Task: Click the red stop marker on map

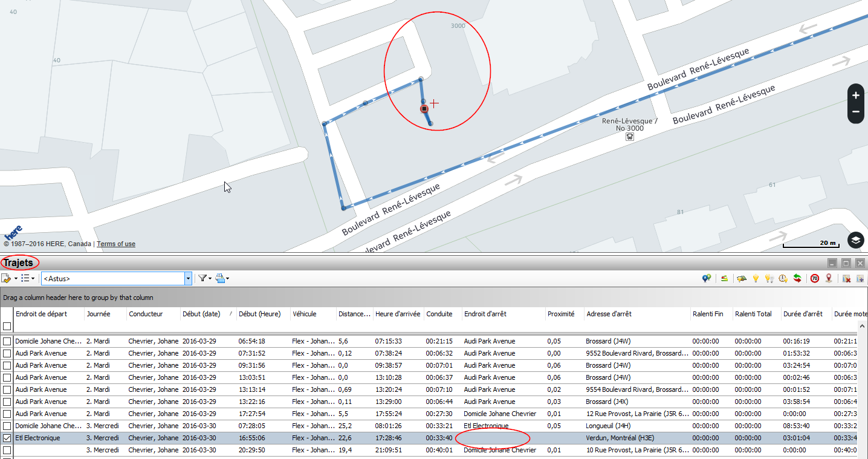Action: (x=424, y=109)
